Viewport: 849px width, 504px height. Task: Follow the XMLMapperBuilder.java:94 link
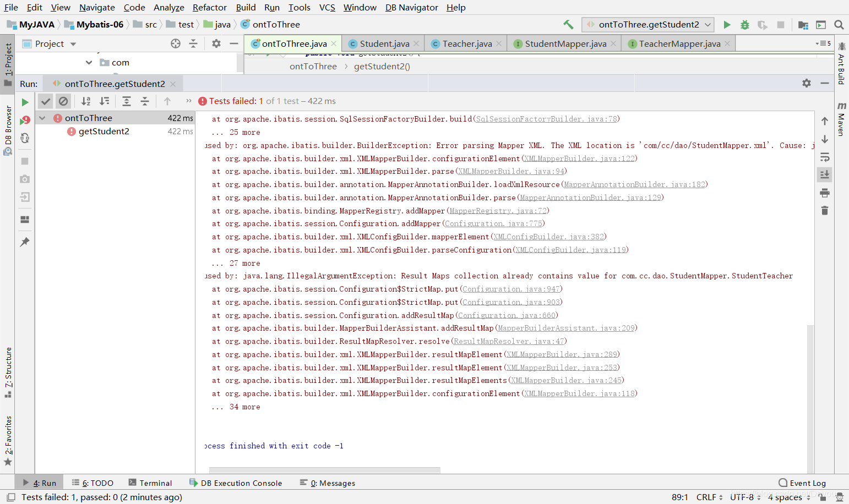click(x=511, y=172)
